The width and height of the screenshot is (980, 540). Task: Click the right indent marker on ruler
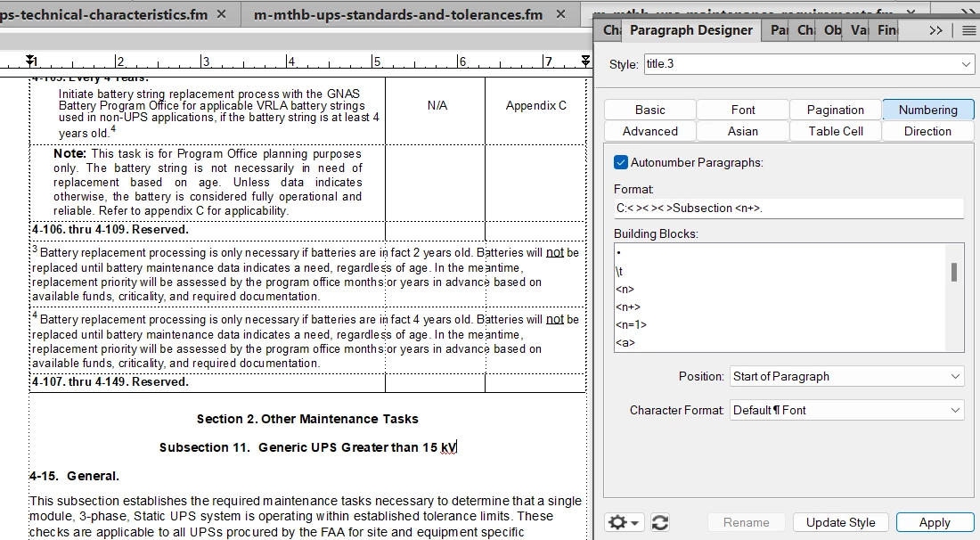click(x=585, y=60)
